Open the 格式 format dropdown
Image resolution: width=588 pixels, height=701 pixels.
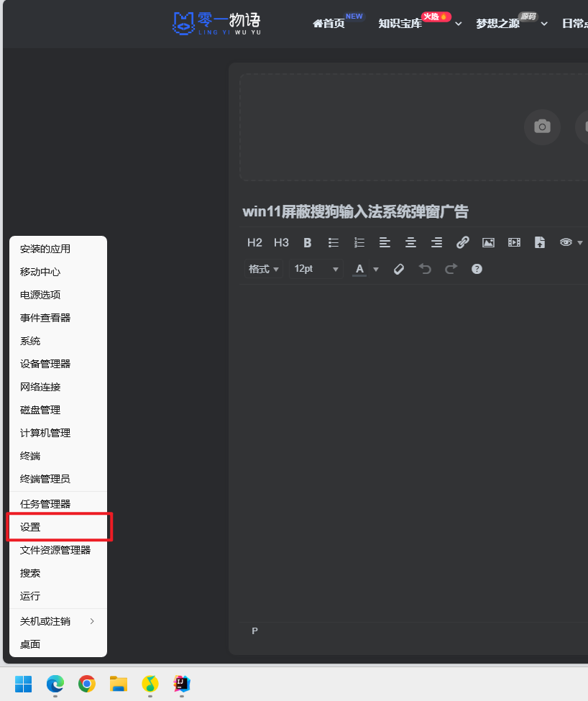(263, 269)
